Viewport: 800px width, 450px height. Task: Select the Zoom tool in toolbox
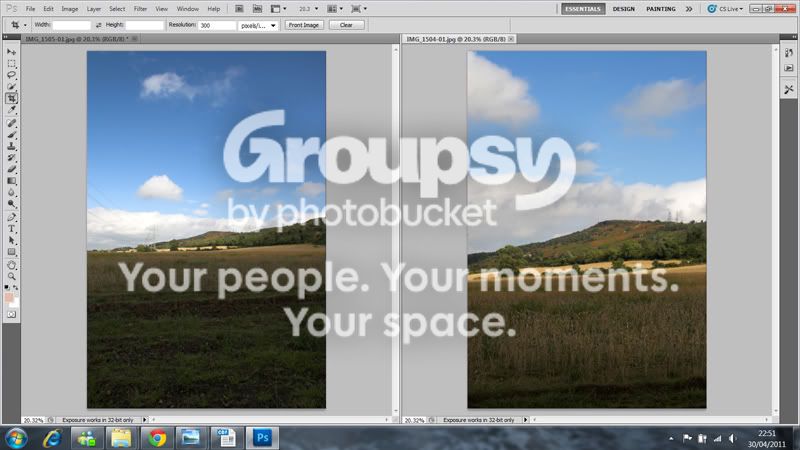(x=11, y=277)
